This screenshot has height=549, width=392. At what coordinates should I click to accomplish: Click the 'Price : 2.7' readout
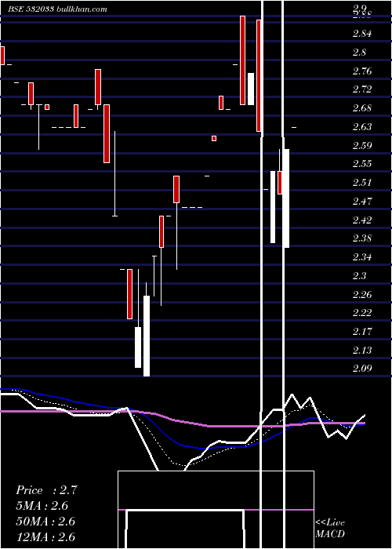point(46,490)
